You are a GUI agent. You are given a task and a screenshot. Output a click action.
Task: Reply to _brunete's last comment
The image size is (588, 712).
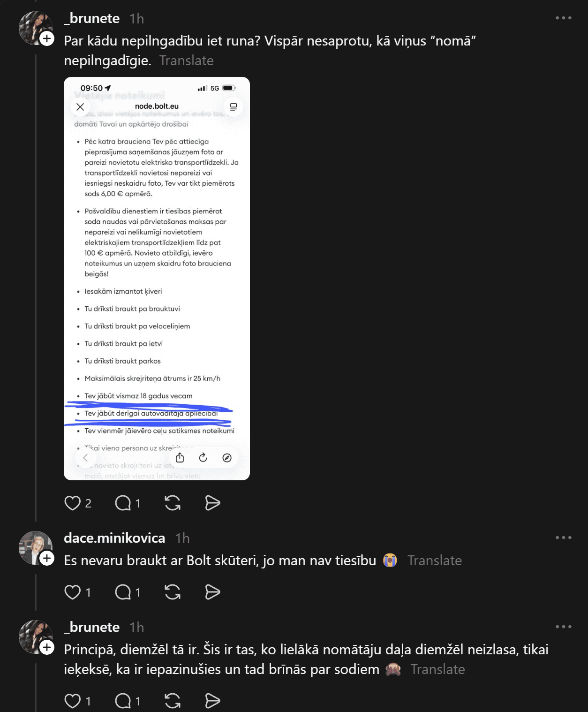pyautogui.click(x=123, y=701)
